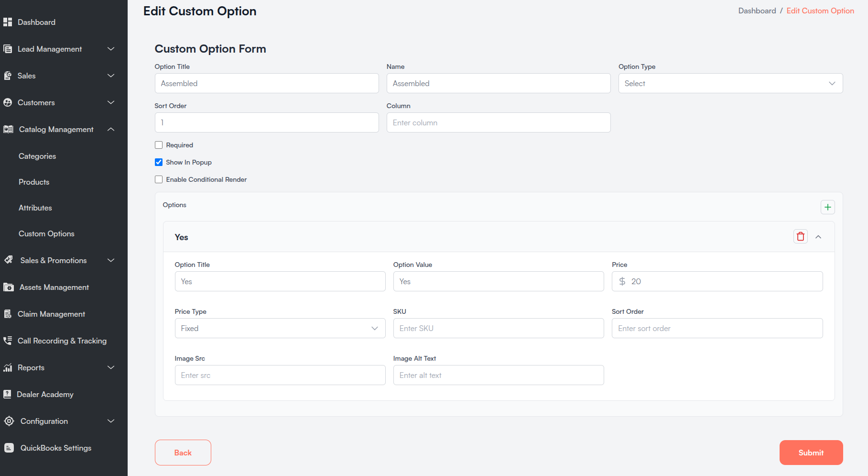The width and height of the screenshot is (868, 476).
Task: Collapse the Catalog Management chevron
Action: [111, 129]
